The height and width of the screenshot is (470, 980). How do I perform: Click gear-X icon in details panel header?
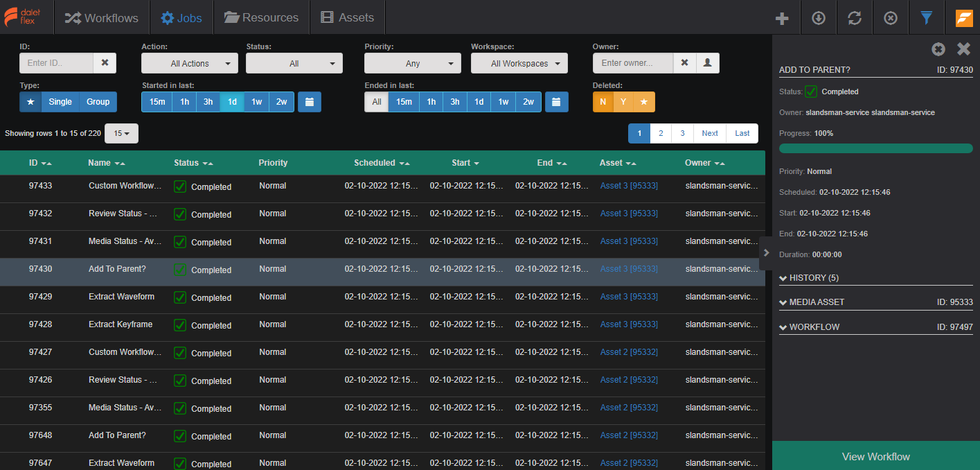(x=938, y=49)
